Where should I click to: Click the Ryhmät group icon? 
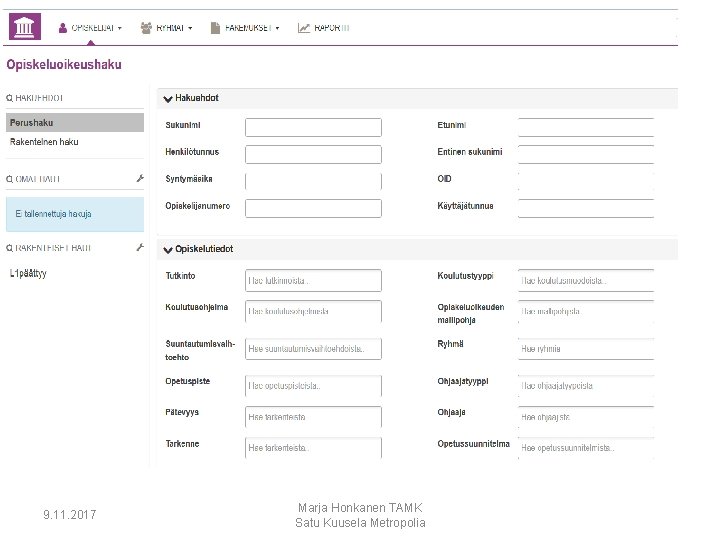click(x=146, y=28)
